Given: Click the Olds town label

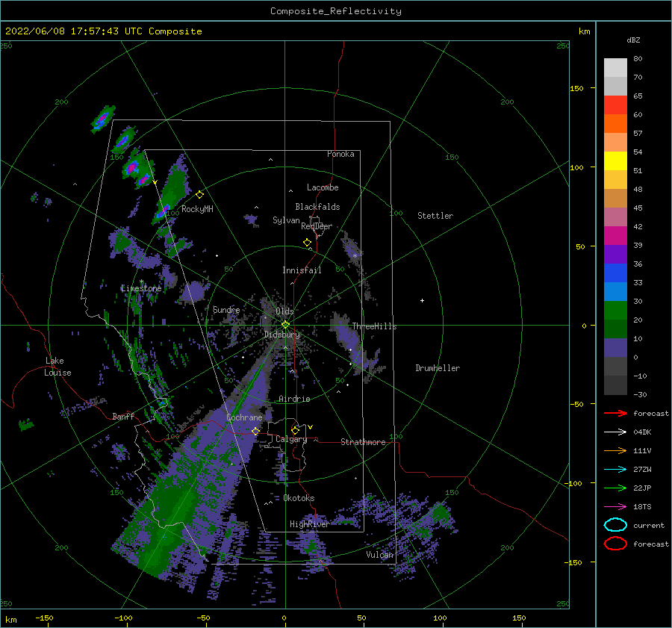Looking at the screenshot, I should (284, 311).
